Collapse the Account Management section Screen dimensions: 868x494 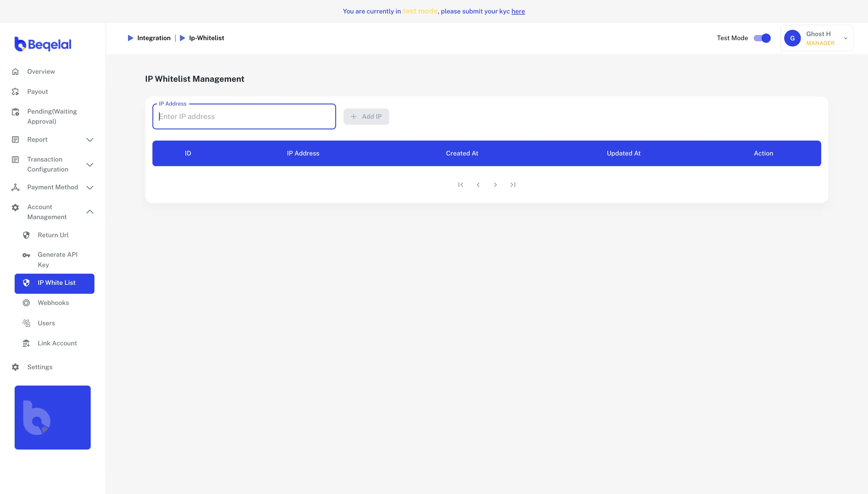click(x=90, y=212)
